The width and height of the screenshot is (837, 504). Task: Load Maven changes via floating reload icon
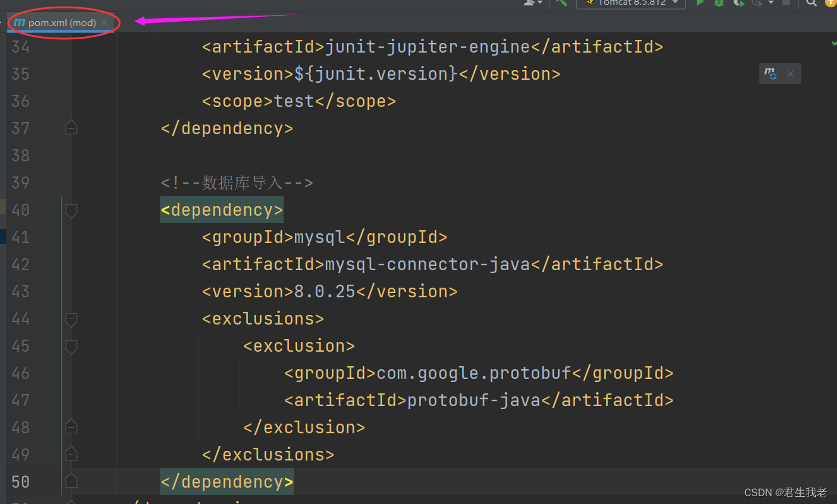click(770, 74)
